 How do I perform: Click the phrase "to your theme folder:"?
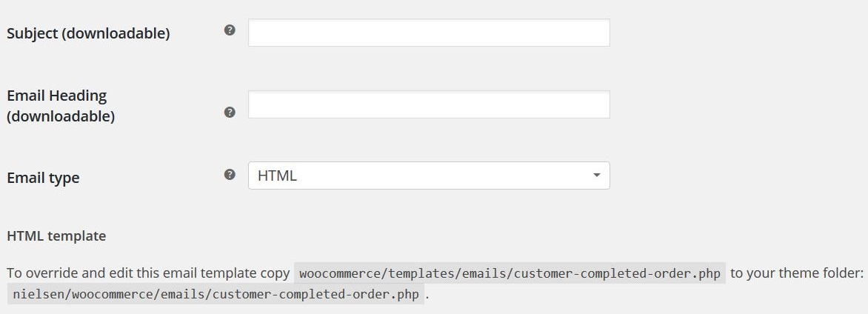(797, 273)
